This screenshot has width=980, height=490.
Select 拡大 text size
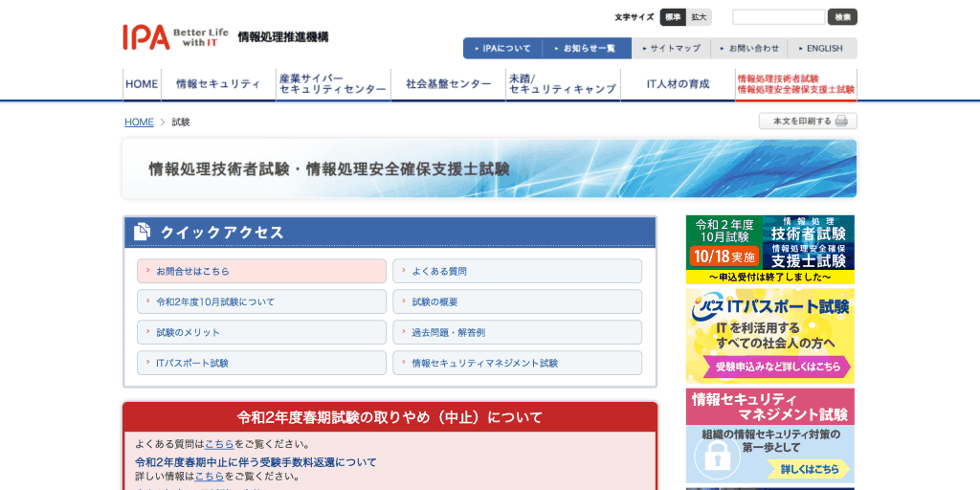[x=699, y=17]
